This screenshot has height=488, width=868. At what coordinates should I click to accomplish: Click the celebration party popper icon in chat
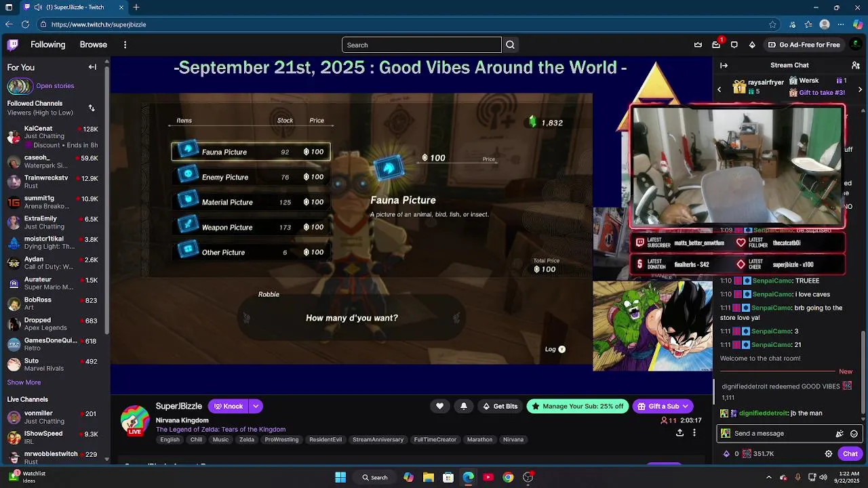(840, 434)
